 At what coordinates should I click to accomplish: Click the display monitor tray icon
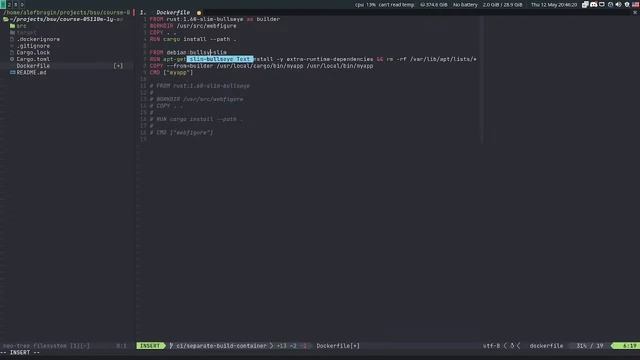602,4
